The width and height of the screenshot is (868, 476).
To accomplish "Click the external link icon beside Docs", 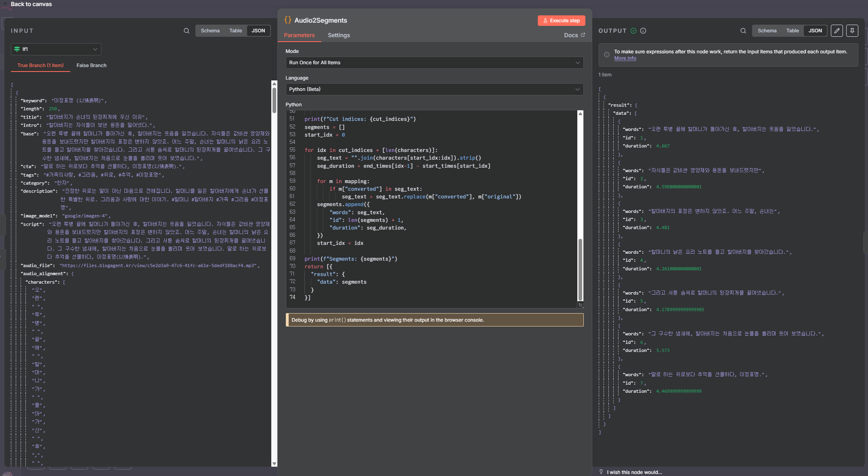I will pyautogui.click(x=583, y=35).
